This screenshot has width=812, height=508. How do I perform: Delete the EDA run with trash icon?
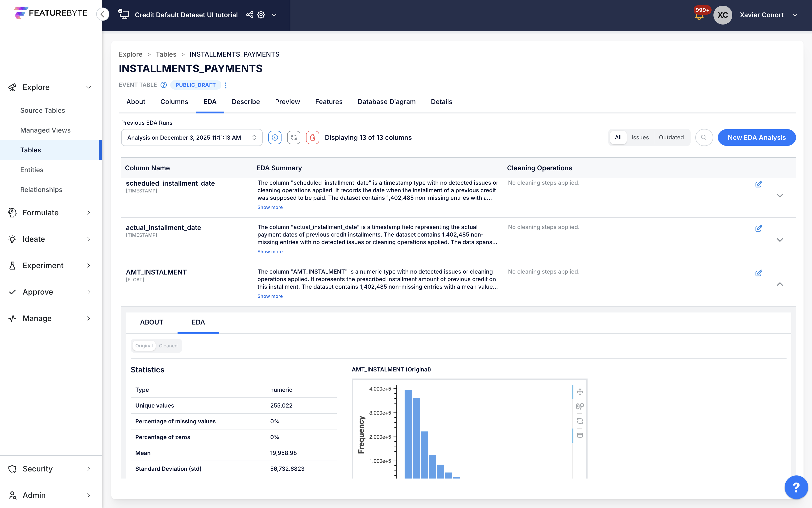[312, 137]
